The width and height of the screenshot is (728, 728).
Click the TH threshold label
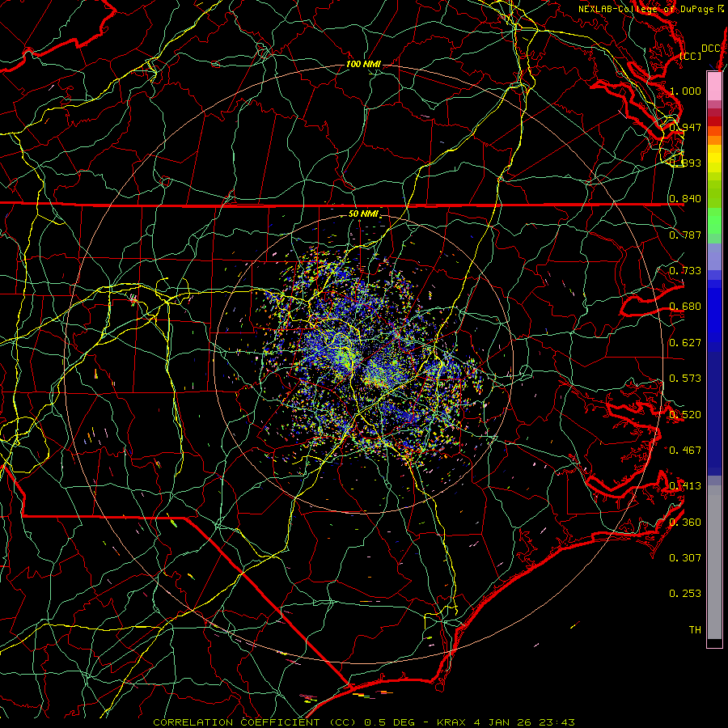tap(695, 630)
